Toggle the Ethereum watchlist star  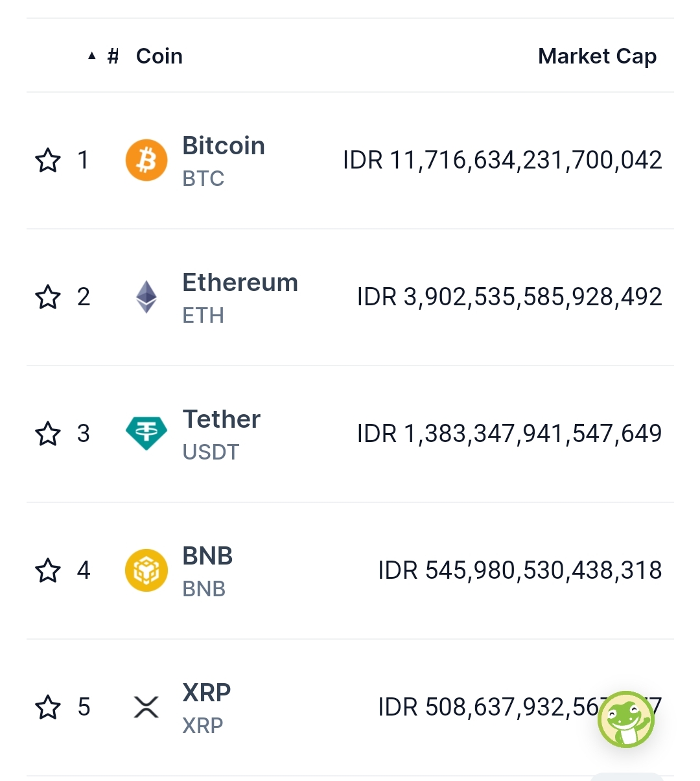tap(48, 297)
